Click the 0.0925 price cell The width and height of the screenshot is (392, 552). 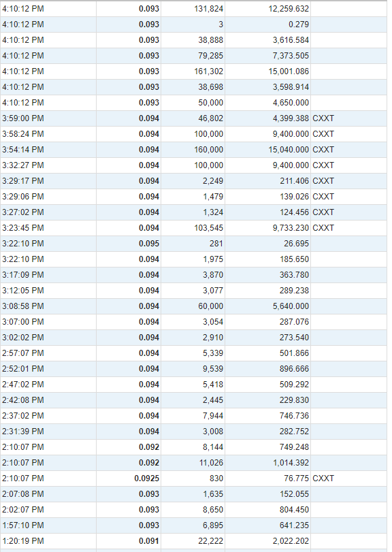[x=129, y=478]
